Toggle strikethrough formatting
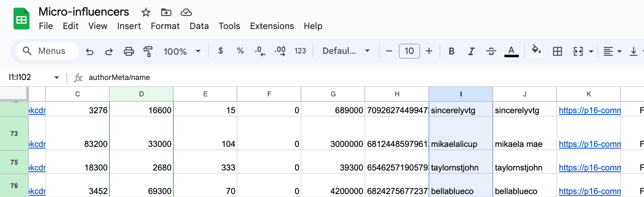Image resolution: width=644 pixels, height=197 pixels. point(491,51)
